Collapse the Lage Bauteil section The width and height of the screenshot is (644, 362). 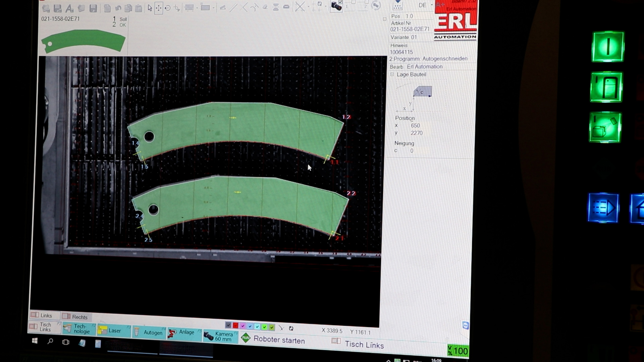[392, 74]
